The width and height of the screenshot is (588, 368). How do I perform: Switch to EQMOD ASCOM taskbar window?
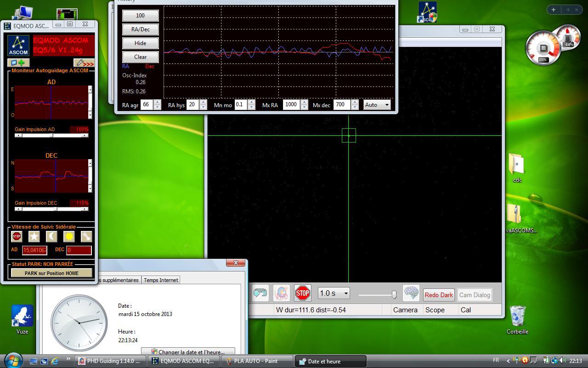pos(184,361)
